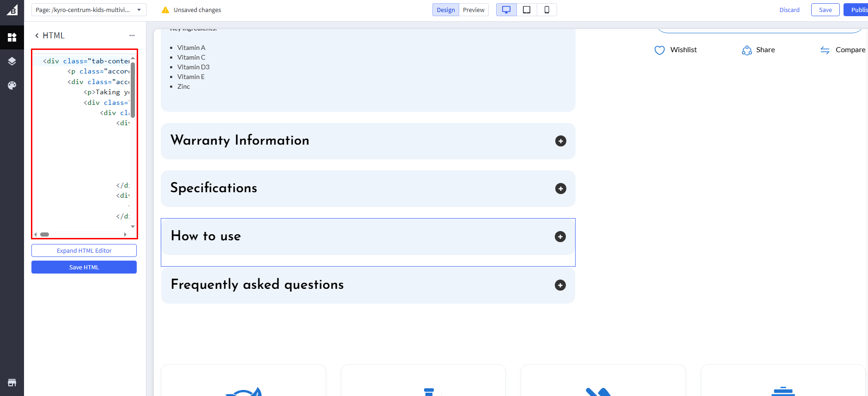Expand the Frequently asked questions section
This screenshot has width=868, height=396.
pos(560,285)
